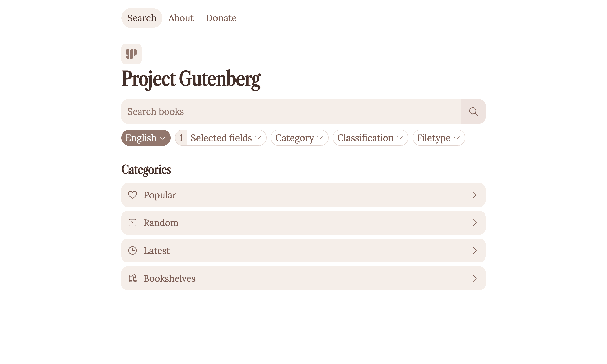Click the search magnifying glass icon

pyautogui.click(x=473, y=111)
